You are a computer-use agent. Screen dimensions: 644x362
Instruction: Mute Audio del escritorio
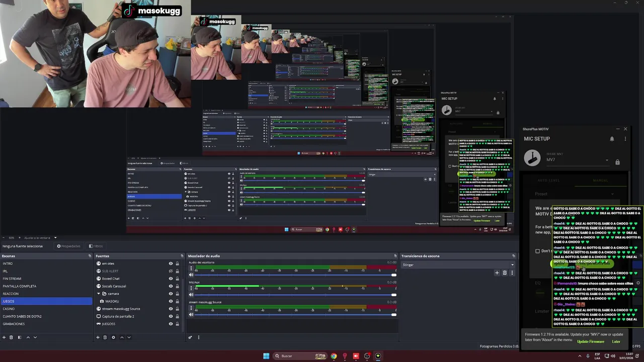click(x=191, y=275)
